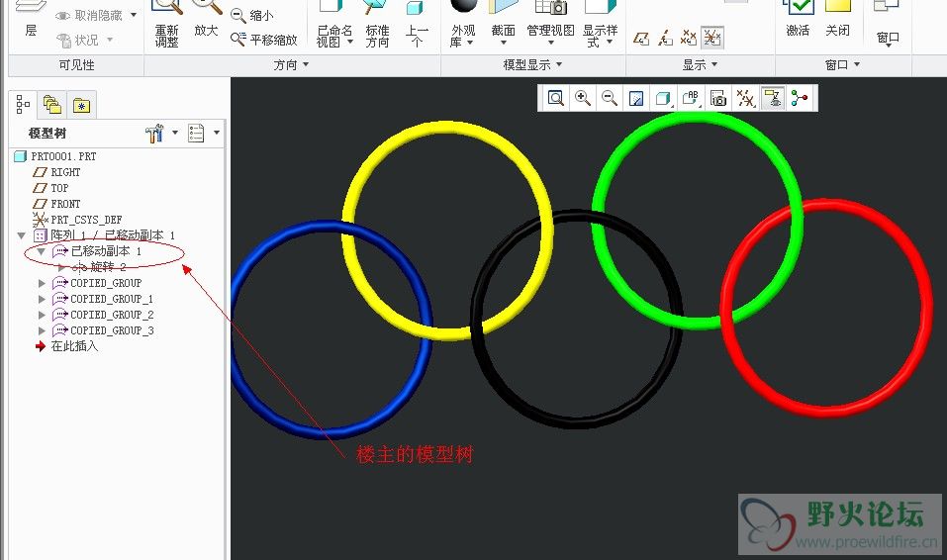Expand the Window (窗口) group menu
The image size is (947, 560).
[842, 64]
